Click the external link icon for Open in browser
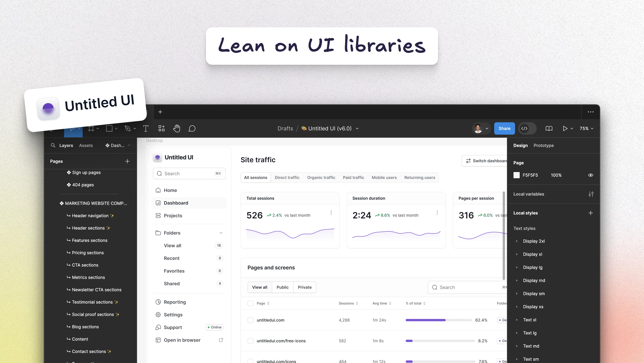The image size is (644, 363). (221, 340)
